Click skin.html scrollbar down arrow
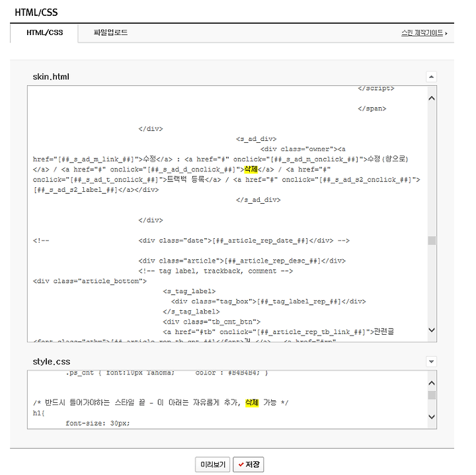 click(x=431, y=330)
